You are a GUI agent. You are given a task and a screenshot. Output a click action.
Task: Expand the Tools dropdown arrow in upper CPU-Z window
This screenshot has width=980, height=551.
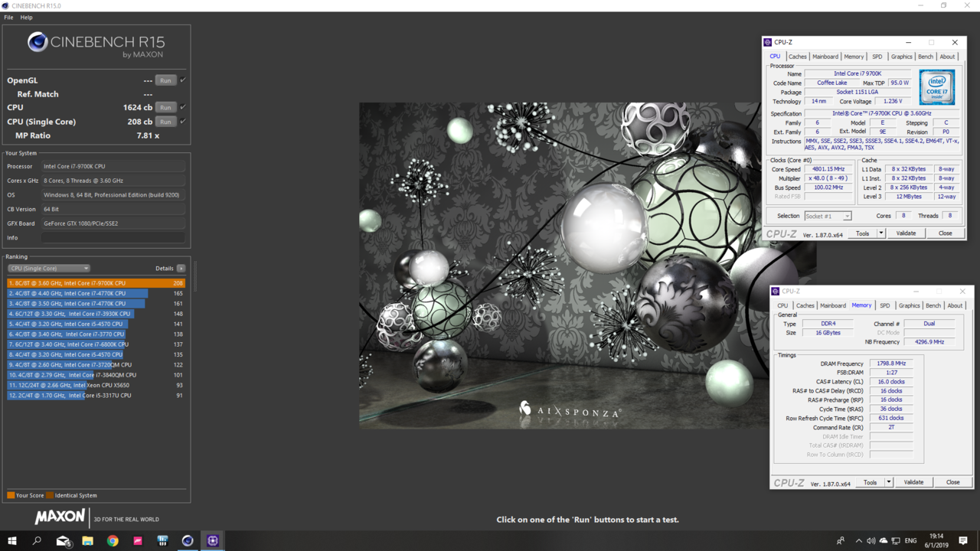point(881,233)
